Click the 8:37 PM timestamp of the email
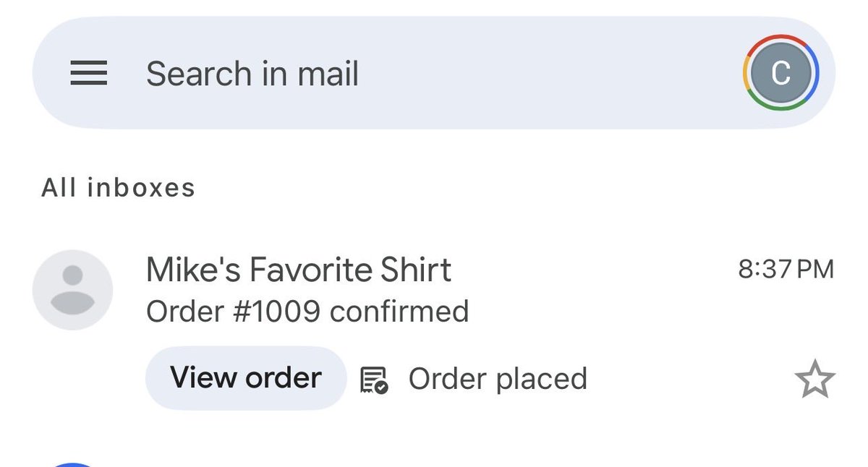This screenshot has width=868, height=467. [786, 270]
